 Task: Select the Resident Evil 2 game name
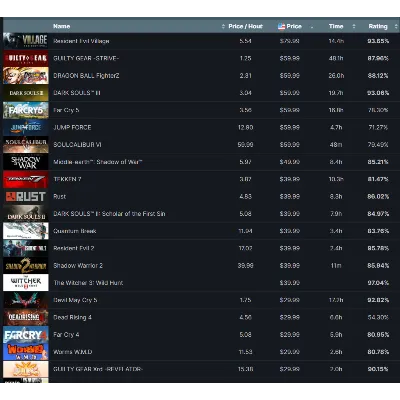74,248
